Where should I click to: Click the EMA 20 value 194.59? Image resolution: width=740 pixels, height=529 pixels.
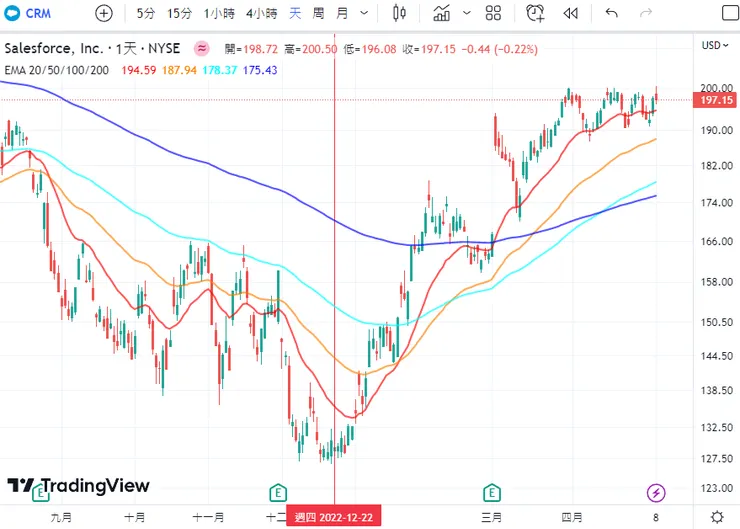(x=139, y=70)
